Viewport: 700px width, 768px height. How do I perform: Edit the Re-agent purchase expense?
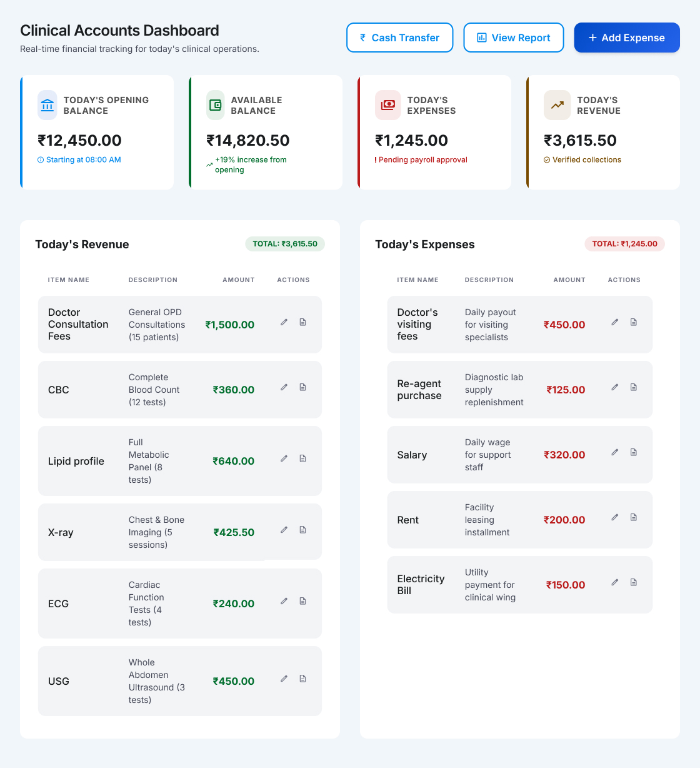[615, 387]
